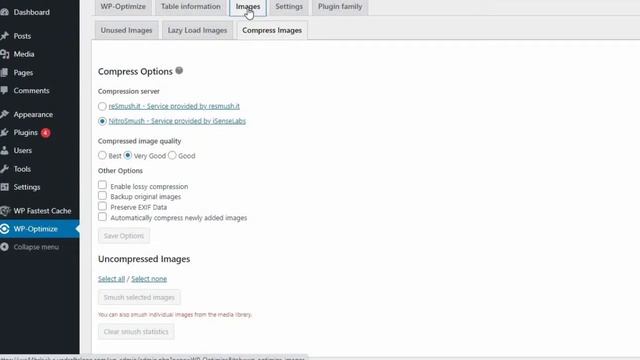The width and height of the screenshot is (640, 360).
Task: Click the Posts pin icon
Action: click(4, 36)
